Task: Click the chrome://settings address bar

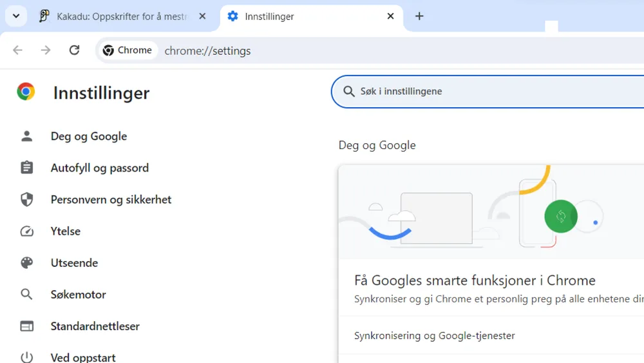Action: (x=386, y=50)
